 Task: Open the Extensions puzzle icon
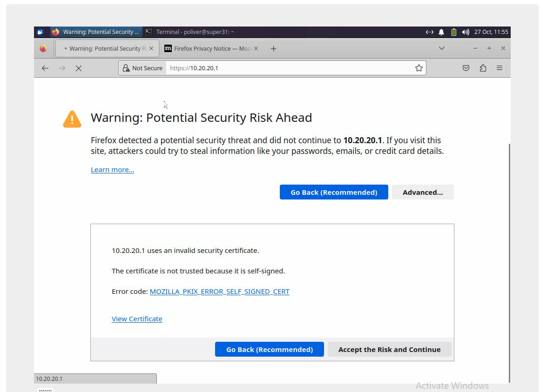(x=483, y=68)
